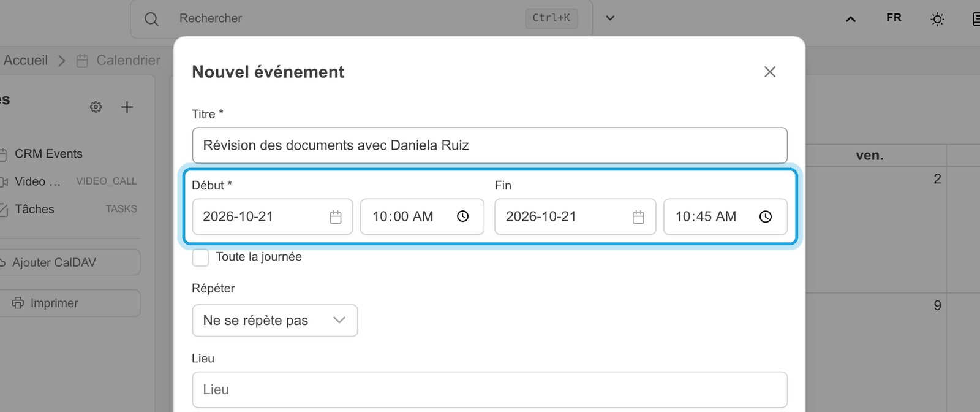Go to the Accueil breadcrumb
Screen dimensions: 980x412
(26, 60)
